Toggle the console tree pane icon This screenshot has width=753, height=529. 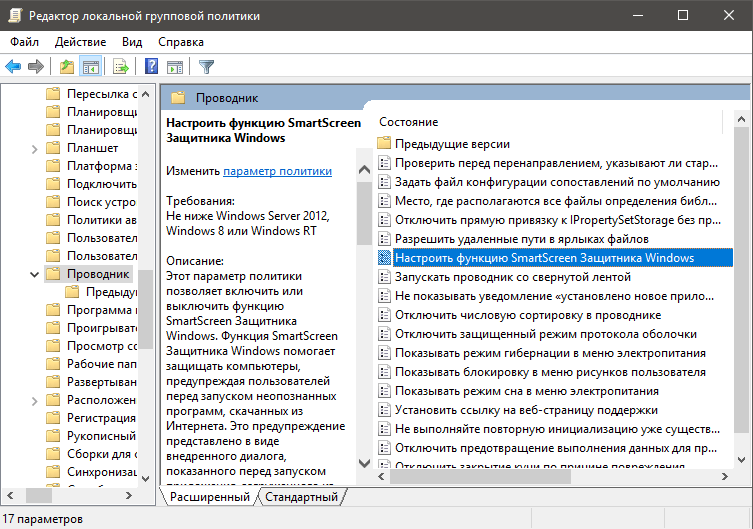point(90,66)
